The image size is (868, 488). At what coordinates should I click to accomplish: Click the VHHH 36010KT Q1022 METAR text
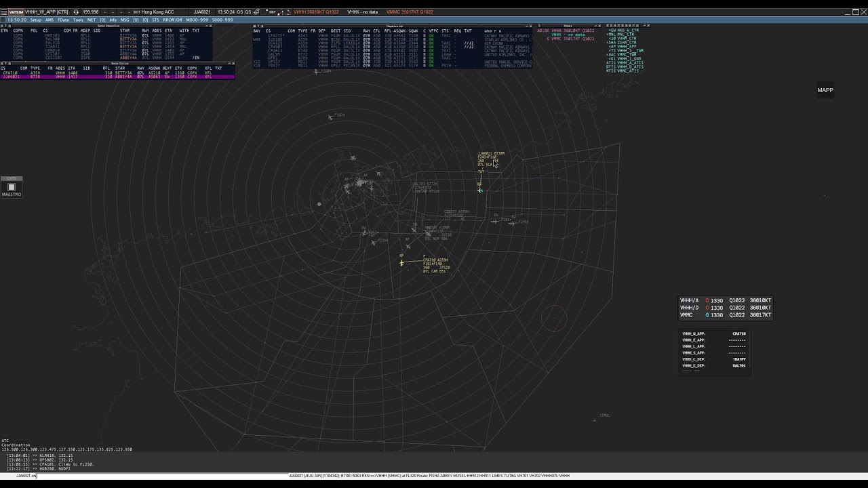[316, 12]
